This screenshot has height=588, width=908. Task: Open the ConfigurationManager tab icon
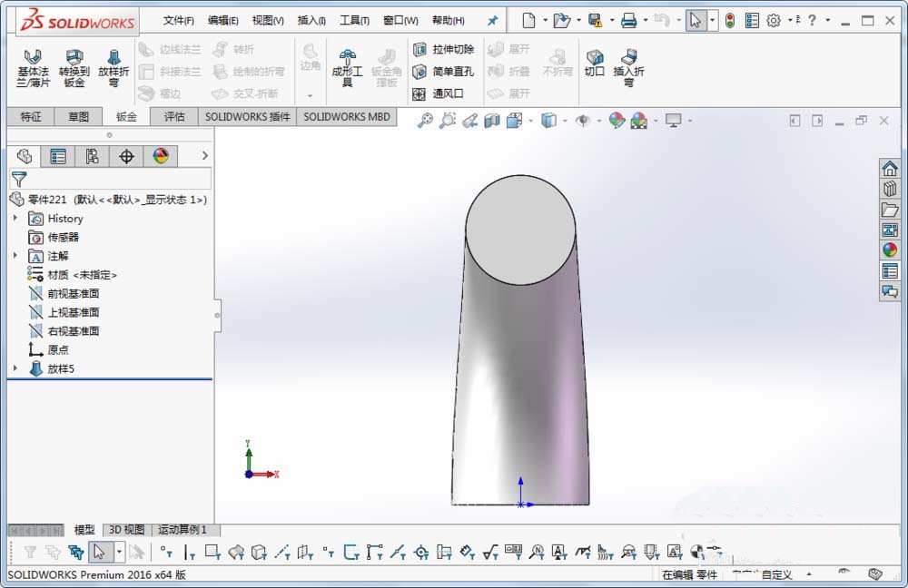[x=92, y=156]
